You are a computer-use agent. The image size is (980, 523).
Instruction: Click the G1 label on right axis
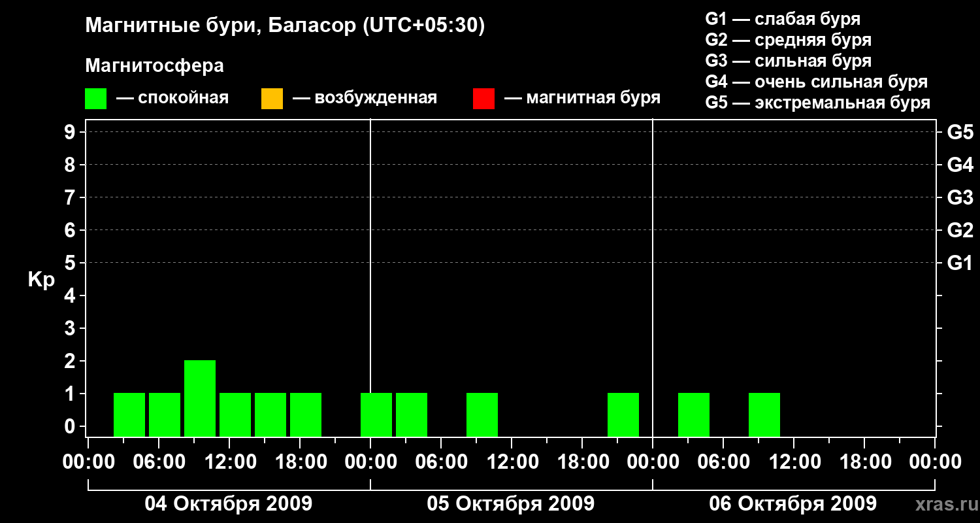click(960, 263)
